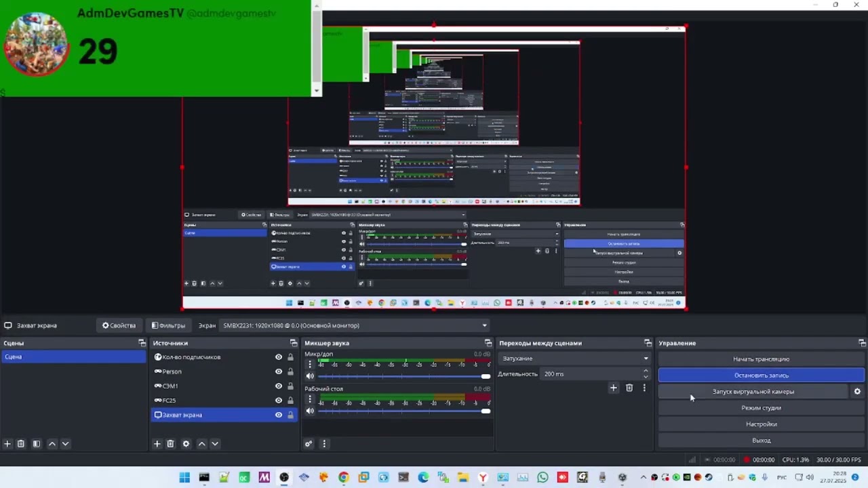
Task: Open source properties gear in Источники panel
Action: (x=186, y=444)
